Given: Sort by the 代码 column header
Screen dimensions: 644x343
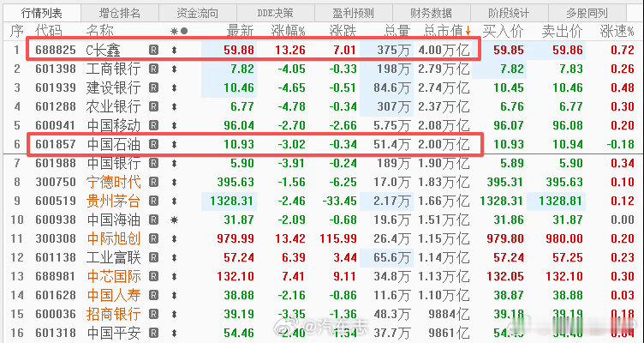Looking at the screenshot, I should (48, 31).
